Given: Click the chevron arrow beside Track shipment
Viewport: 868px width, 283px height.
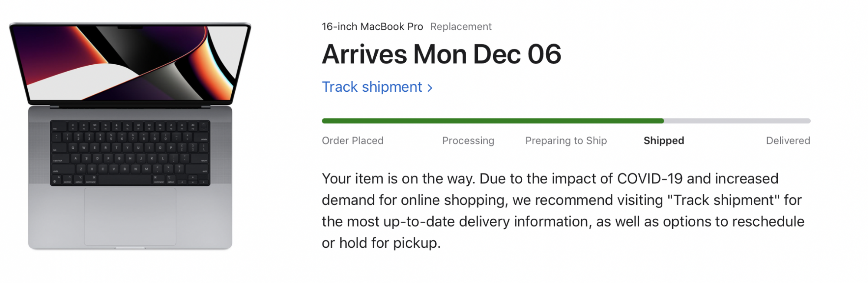Looking at the screenshot, I should (430, 88).
